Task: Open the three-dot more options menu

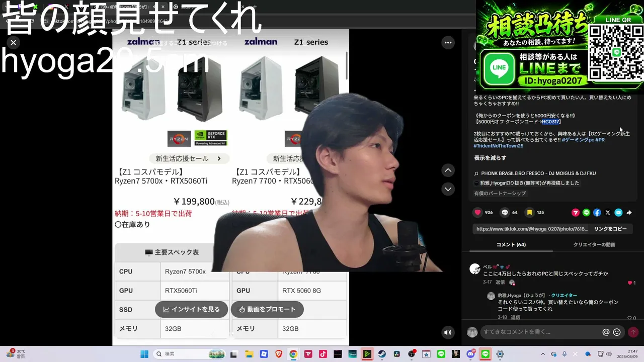Action: [x=448, y=43]
